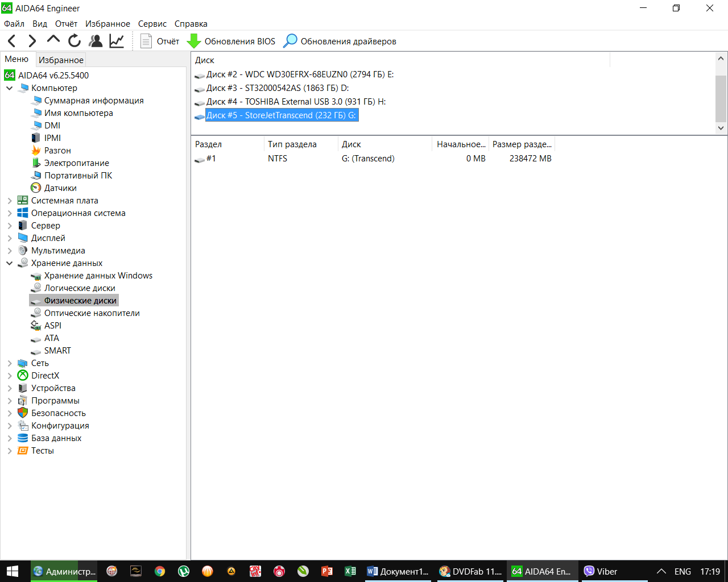The height and width of the screenshot is (582, 728).
Task: Open the line graph toolbar icon
Action: (117, 41)
